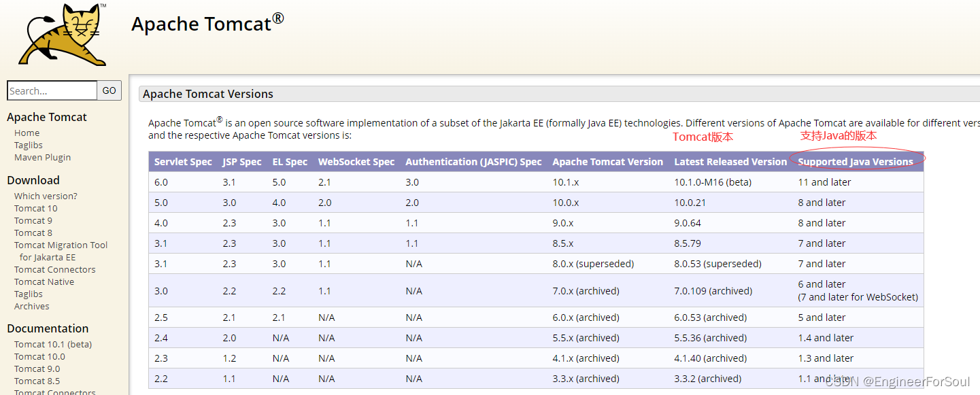Click 'Latest Released Version' column header
The image size is (980, 395).
[x=730, y=162]
